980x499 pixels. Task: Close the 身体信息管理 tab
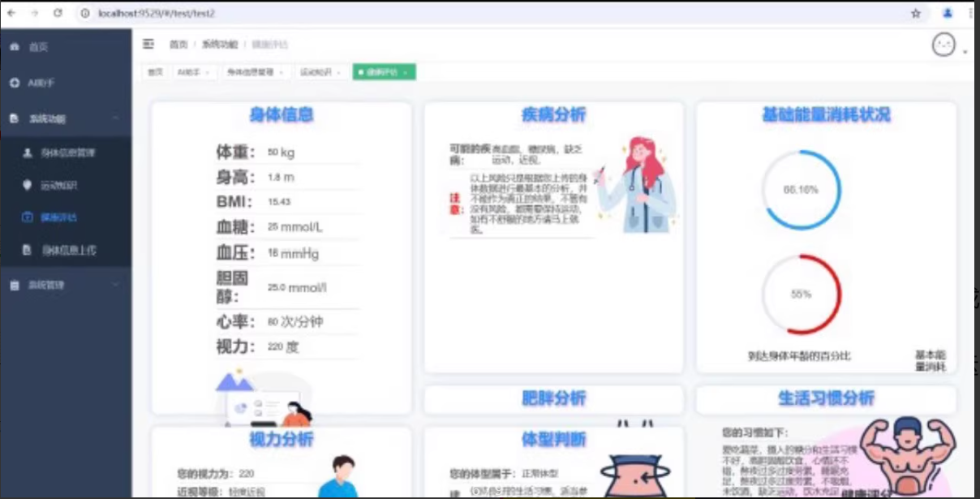point(281,73)
